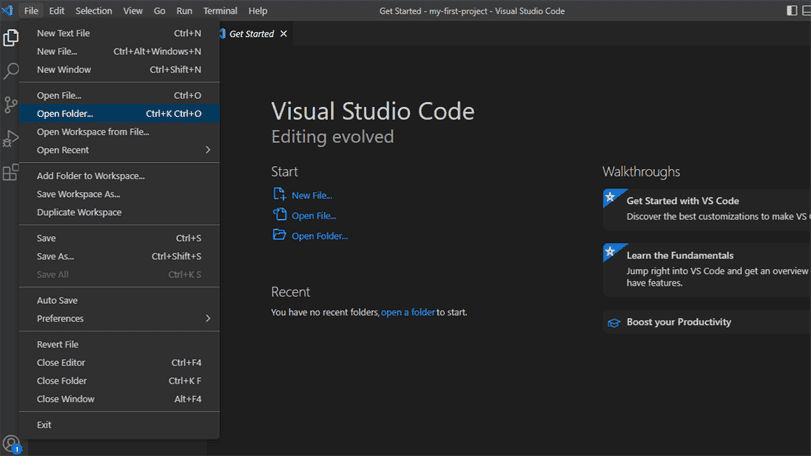Choose Save As... in File menu
Screen dimensions: 811x456
[x=119, y=256]
